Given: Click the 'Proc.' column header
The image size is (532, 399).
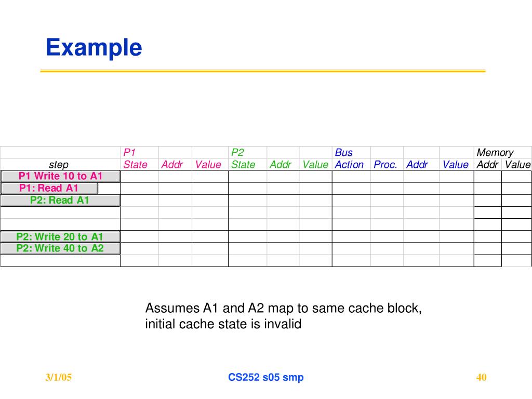Looking at the screenshot, I should coord(385,165).
